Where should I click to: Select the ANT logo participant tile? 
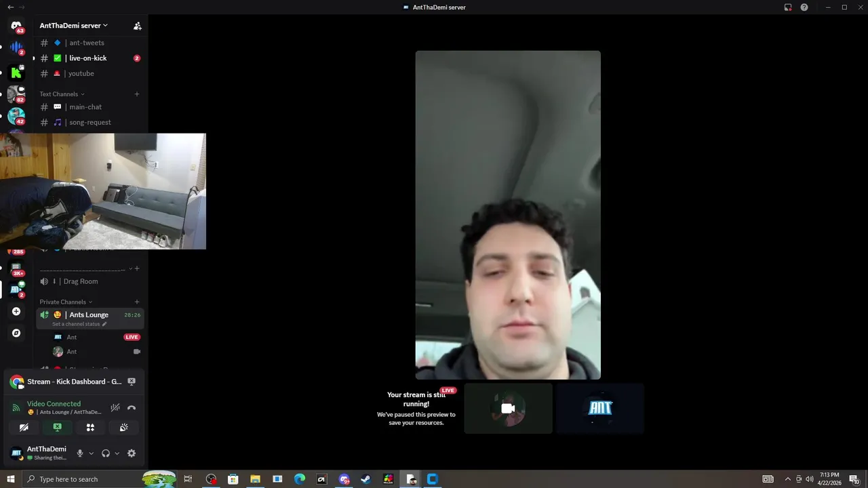[600, 408]
